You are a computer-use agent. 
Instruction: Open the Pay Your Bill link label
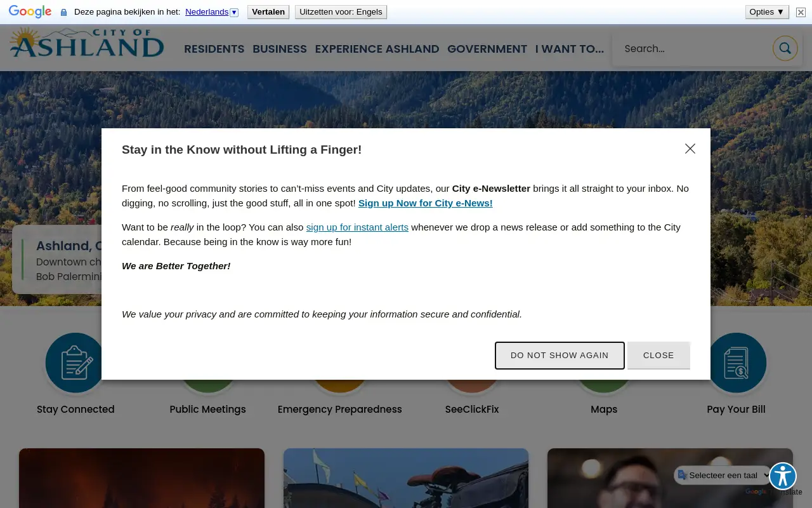(737, 410)
